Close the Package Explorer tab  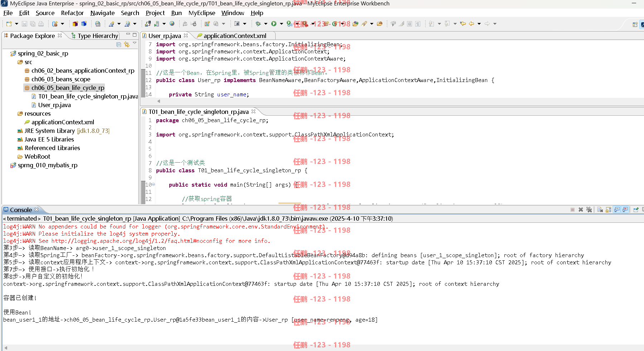tap(60, 35)
